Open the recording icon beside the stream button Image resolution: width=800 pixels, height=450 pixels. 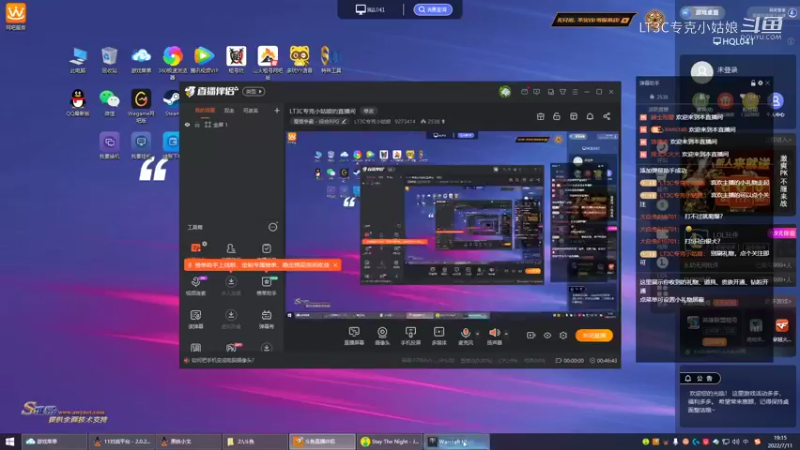point(531,335)
